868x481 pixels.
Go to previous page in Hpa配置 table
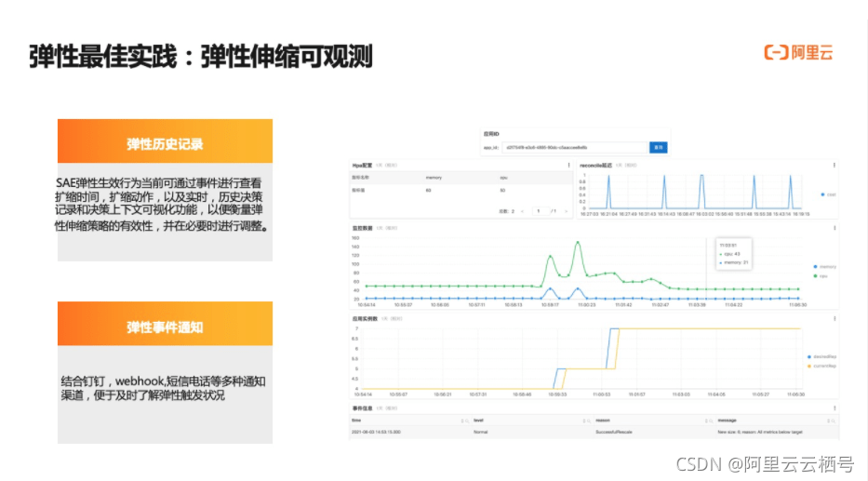pos(522,211)
